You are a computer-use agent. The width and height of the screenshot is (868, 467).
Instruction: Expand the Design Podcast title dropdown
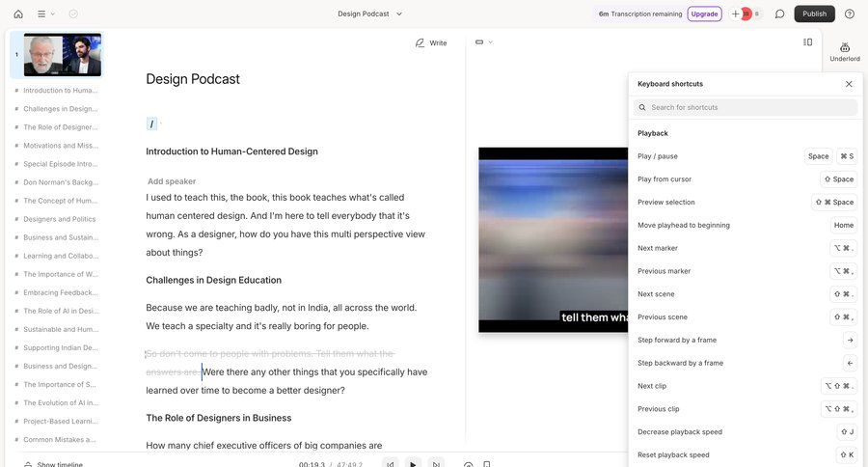pyautogui.click(x=370, y=14)
